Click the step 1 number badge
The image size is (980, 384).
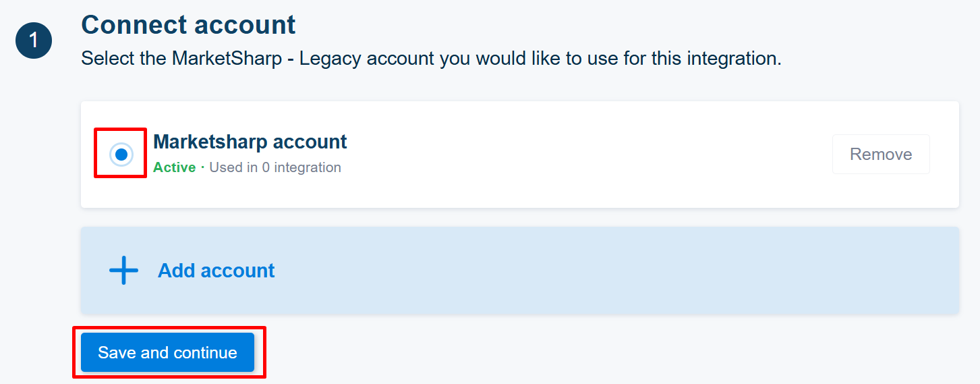34,40
